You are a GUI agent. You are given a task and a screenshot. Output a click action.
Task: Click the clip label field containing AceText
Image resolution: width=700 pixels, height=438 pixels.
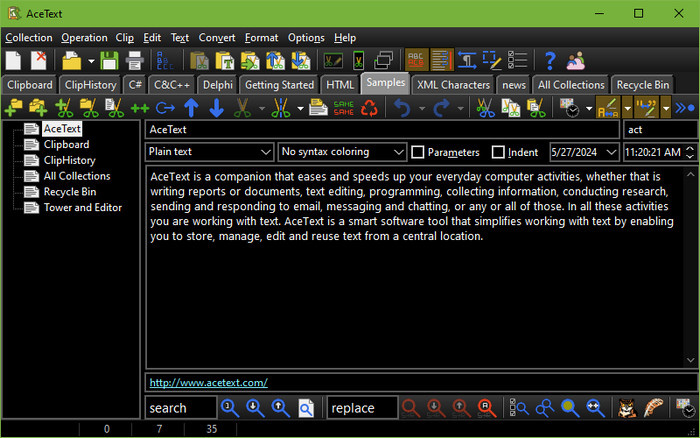click(382, 129)
